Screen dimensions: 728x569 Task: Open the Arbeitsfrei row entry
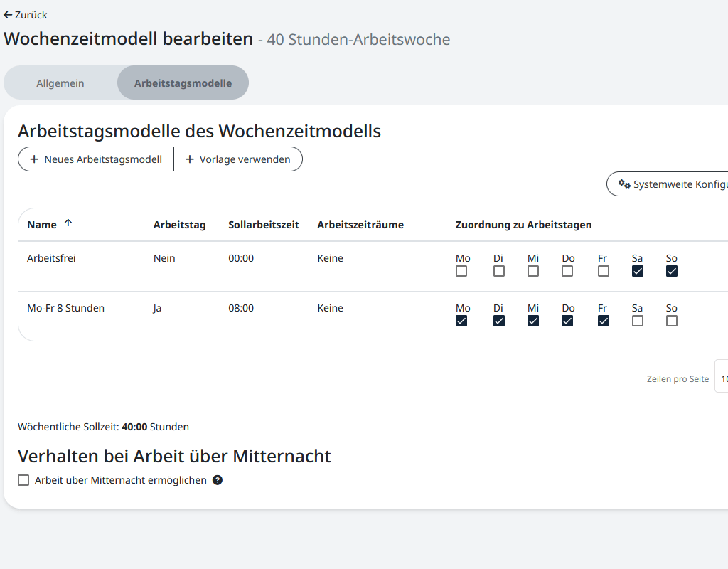[51, 259]
